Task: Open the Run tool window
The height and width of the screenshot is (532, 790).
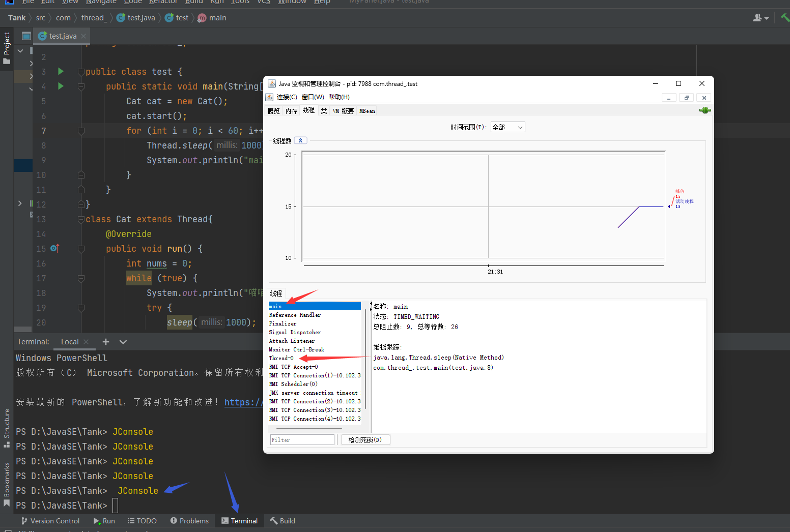Action: pos(104,521)
